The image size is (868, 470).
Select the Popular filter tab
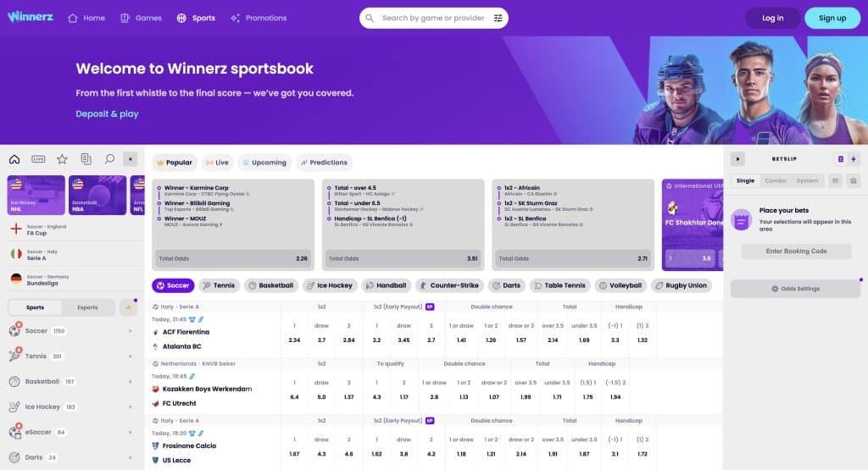(175, 163)
